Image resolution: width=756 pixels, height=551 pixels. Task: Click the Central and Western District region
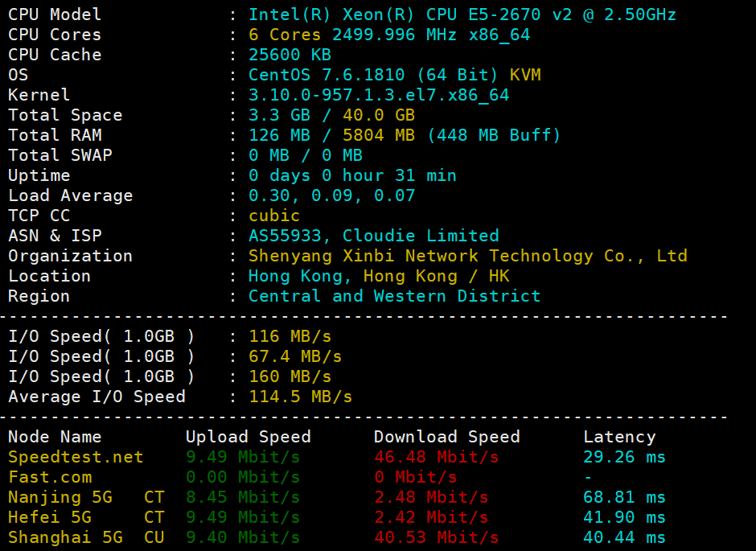coord(394,296)
